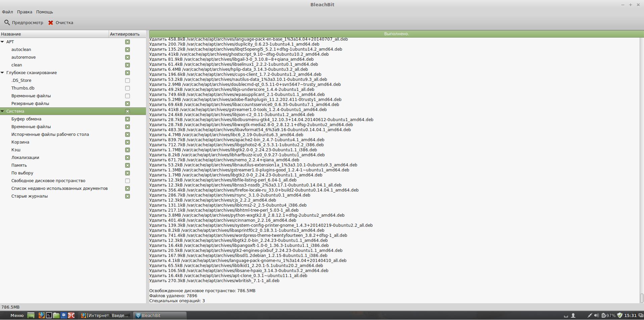Click the Название column header
The height and width of the screenshot is (320, 644).
coord(54,34)
